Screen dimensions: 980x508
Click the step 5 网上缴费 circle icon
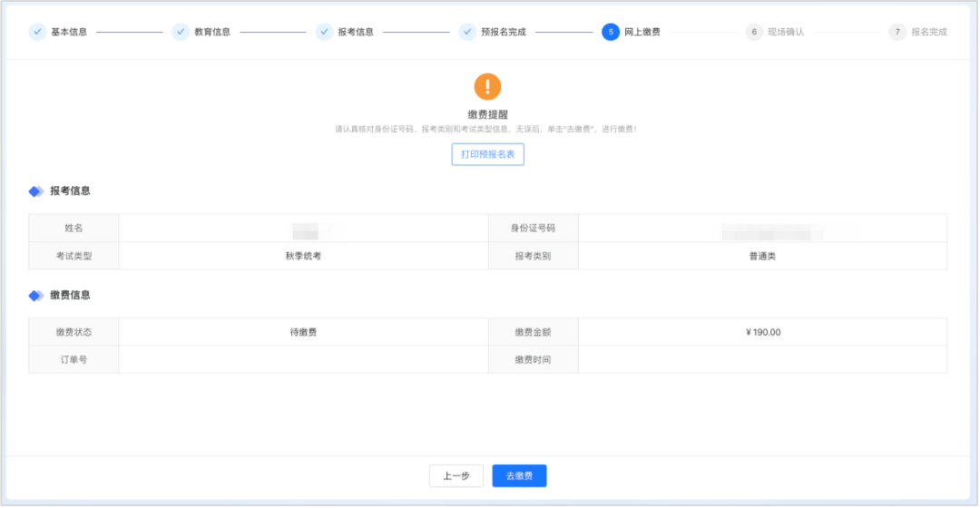tap(611, 32)
